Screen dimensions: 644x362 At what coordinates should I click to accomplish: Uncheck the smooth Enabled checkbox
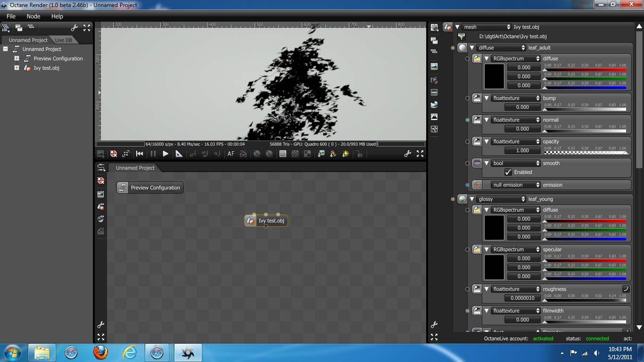click(x=508, y=172)
